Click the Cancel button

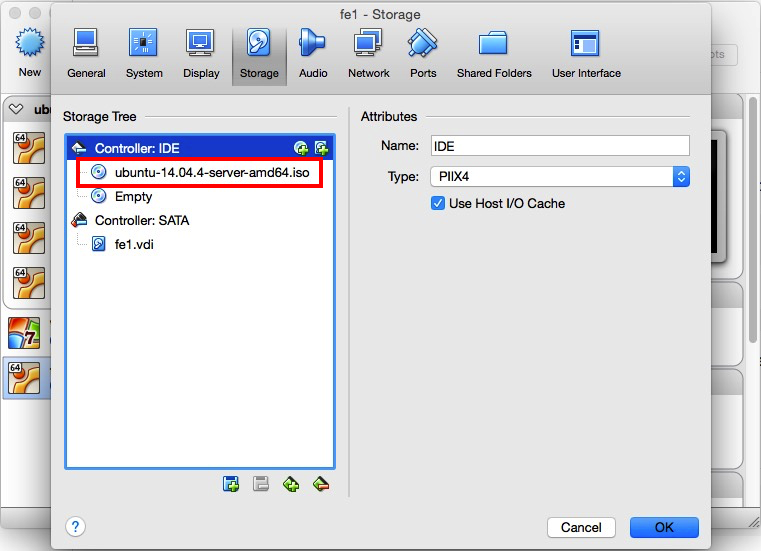click(x=581, y=527)
